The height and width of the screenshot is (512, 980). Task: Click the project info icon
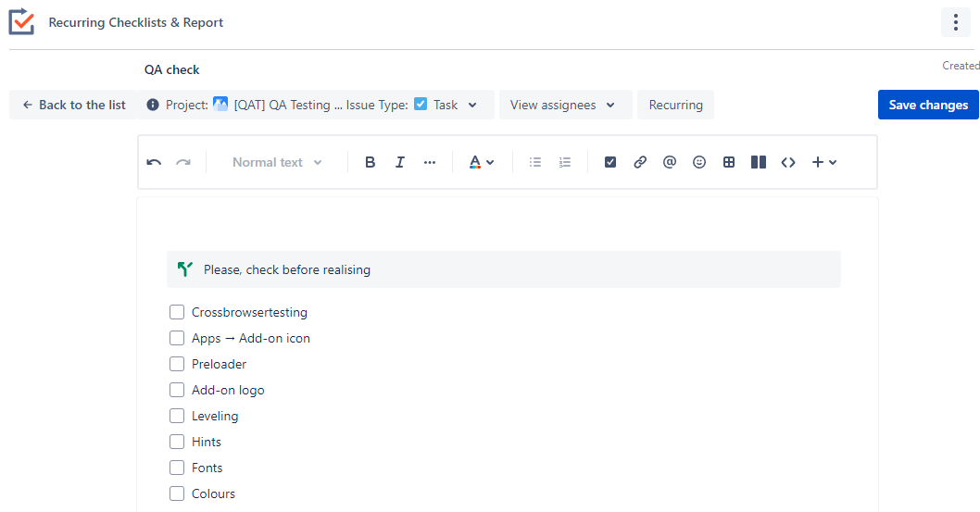click(153, 105)
